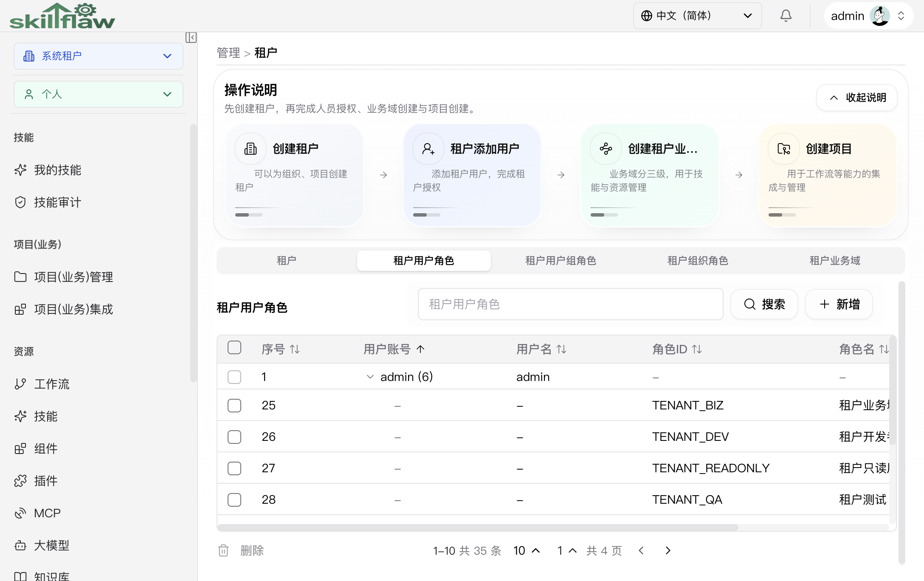Click progress bar under 创建租户 card
The image size is (924, 581).
(x=249, y=215)
